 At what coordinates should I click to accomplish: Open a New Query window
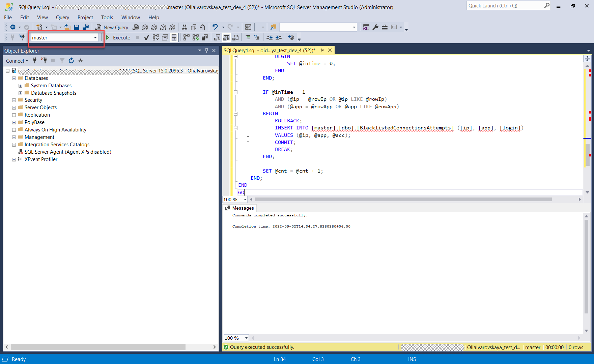(112, 27)
